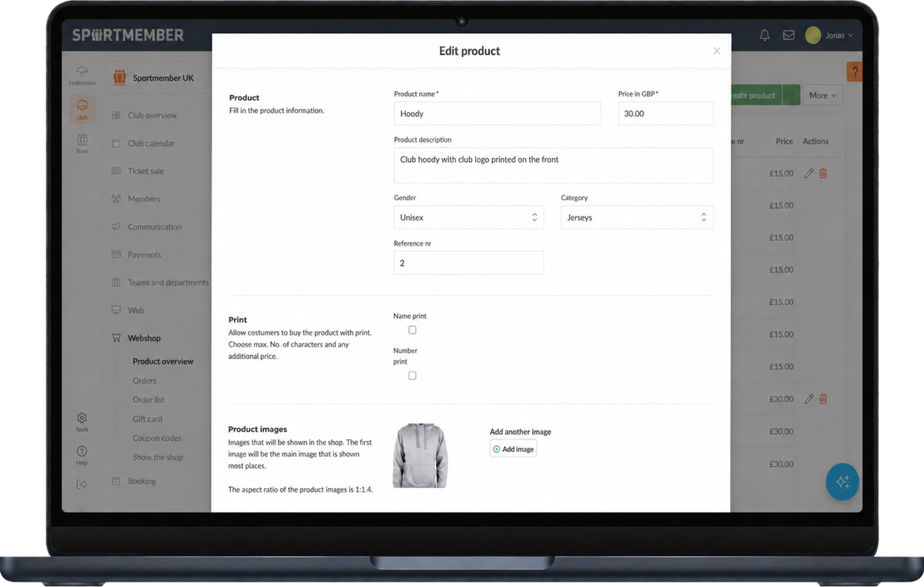
Task: Click the delete trash in first £30.00 row
Action: [823, 399]
